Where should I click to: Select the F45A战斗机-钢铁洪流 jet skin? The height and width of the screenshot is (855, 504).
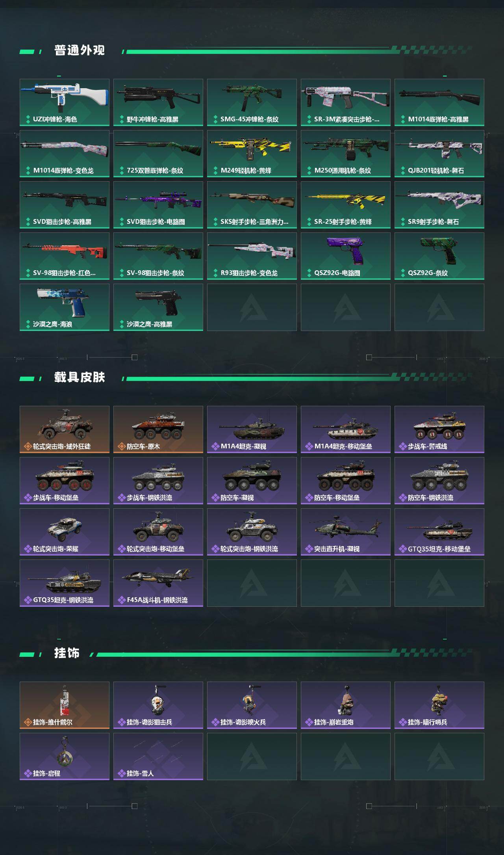point(158,583)
